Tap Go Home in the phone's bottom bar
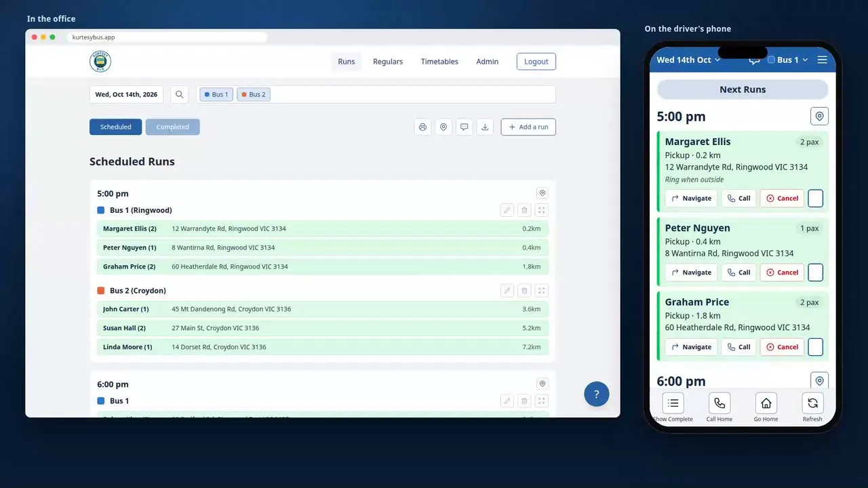 pyautogui.click(x=766, y=407)
